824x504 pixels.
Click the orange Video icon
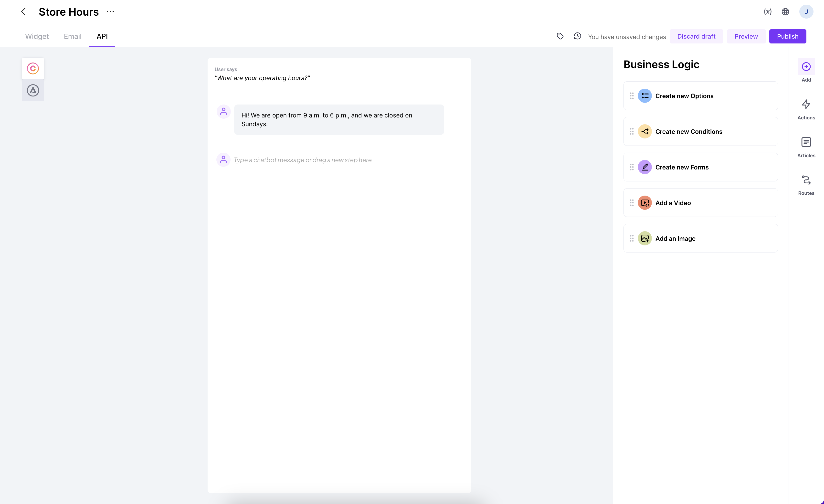[644, 203]
